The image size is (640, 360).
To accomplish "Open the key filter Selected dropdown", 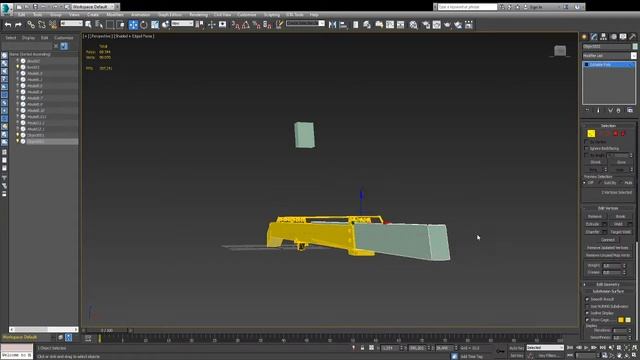I will pos(545,348).
